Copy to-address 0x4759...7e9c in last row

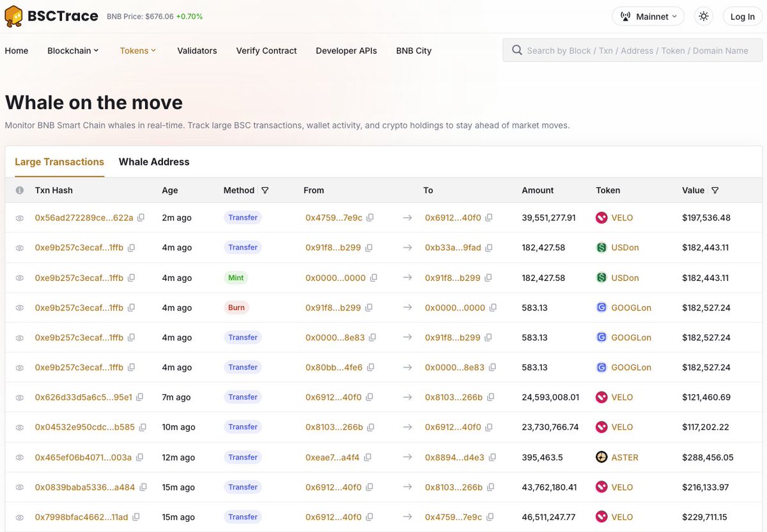pos(490,517)
